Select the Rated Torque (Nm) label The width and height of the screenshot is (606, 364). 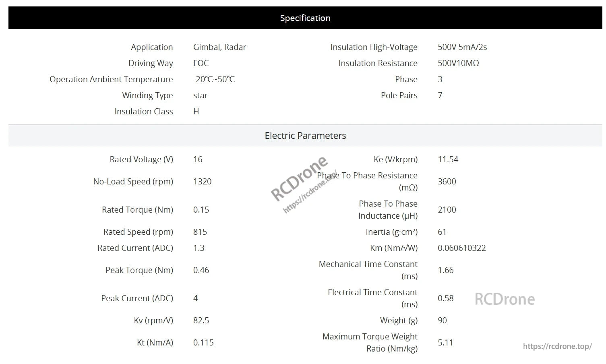point(137,210)
